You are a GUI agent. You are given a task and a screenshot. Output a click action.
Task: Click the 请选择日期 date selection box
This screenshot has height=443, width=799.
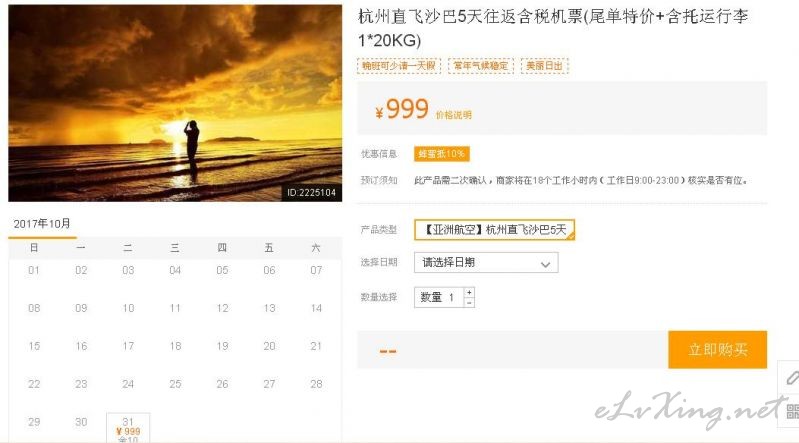click(486, 263)
